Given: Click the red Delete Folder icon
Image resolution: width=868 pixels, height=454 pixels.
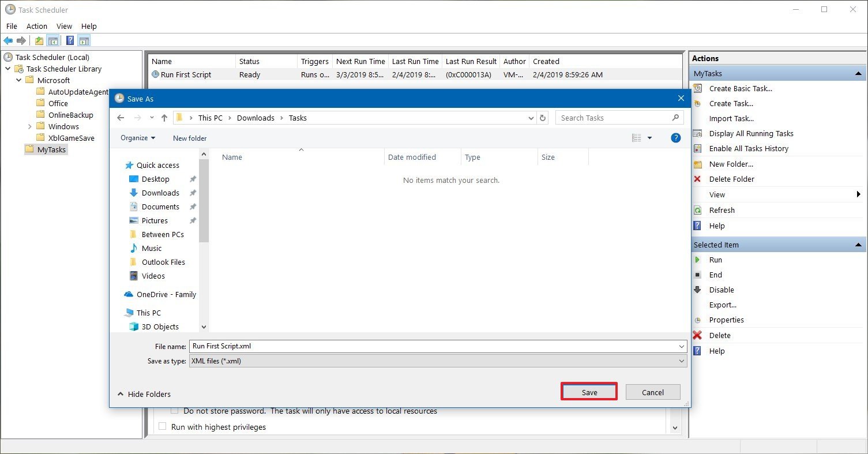Looking at the screenshot, I should 698,179.
